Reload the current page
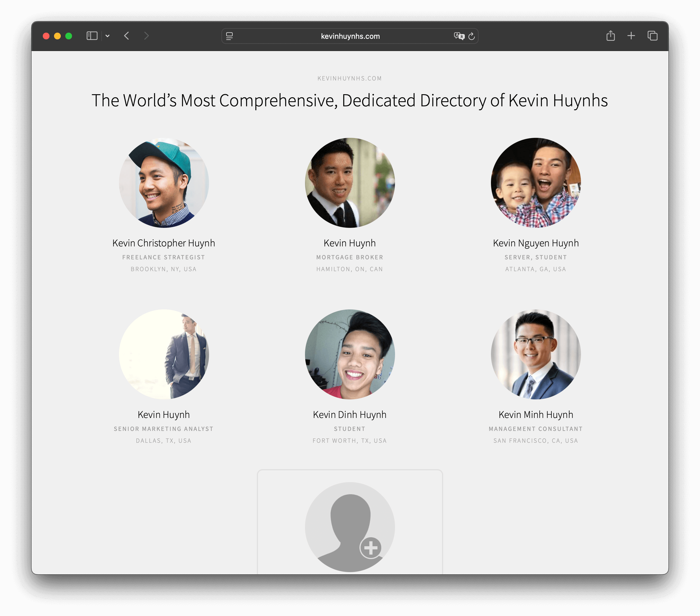The height and width of the screenshot is (616, 700). click(x=472, y=36)
